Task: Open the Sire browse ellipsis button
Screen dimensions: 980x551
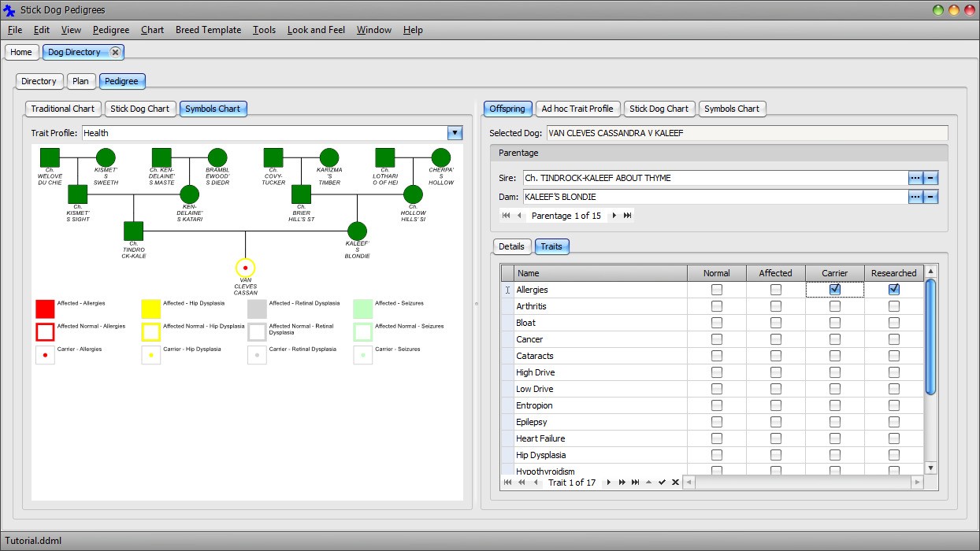Action: [x=915, y=178]
